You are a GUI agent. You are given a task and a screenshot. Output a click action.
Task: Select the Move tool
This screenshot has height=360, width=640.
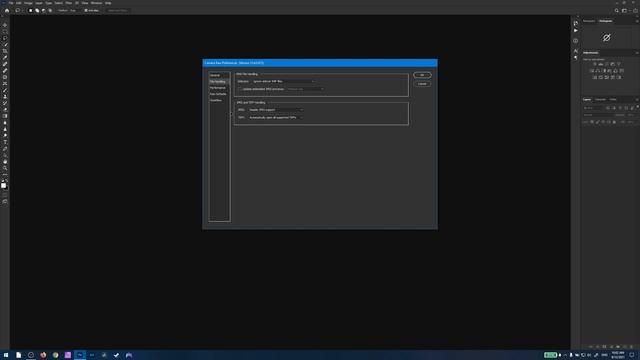(5, 25)
